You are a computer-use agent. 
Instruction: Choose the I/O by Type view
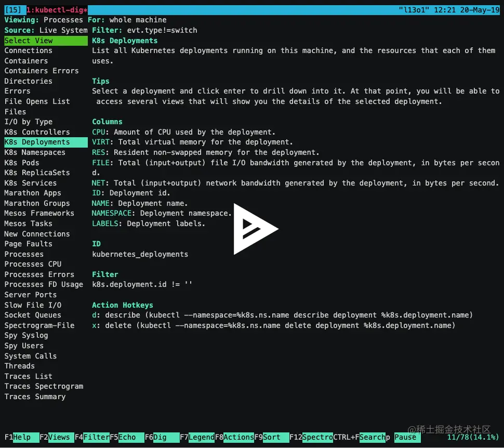28,122
